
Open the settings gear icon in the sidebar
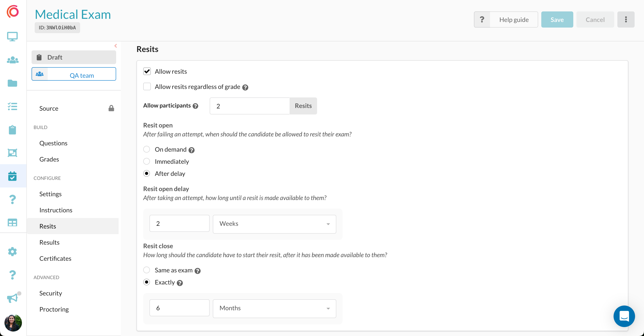pyautogui.click(x=12, y=252)
